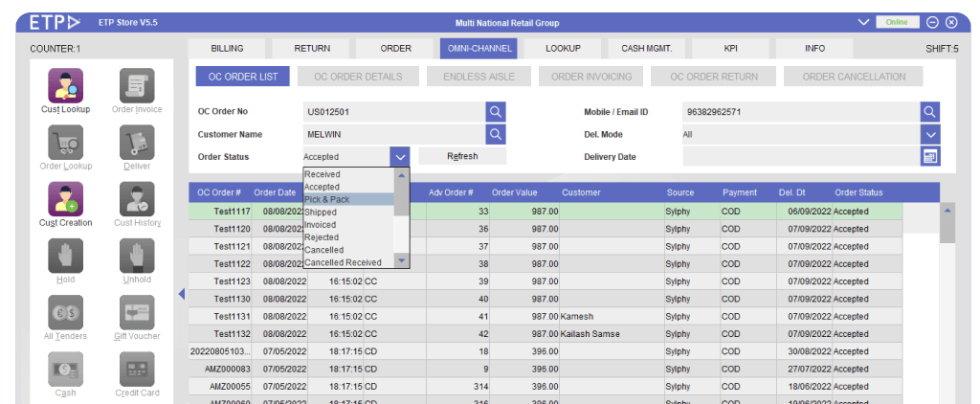Viewport: 980px width, 404px height.
Task: Select the Cash payment icon
Action: (x=66, y=370)
